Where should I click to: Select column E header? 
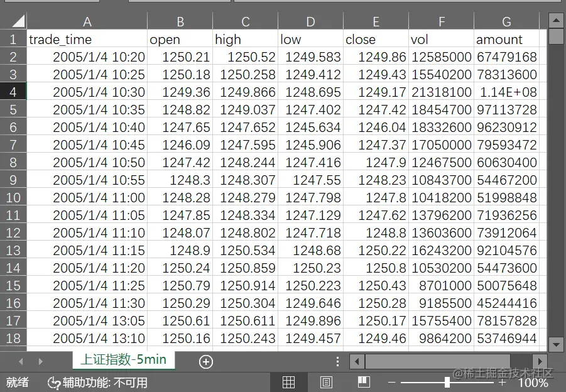pyautogui.click(x=376, y=21)
